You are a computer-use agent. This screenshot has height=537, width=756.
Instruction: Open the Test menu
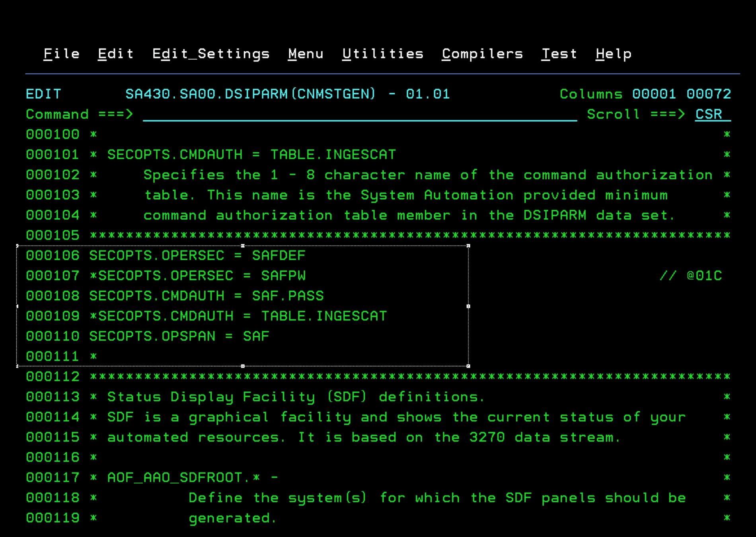point(559,54)
